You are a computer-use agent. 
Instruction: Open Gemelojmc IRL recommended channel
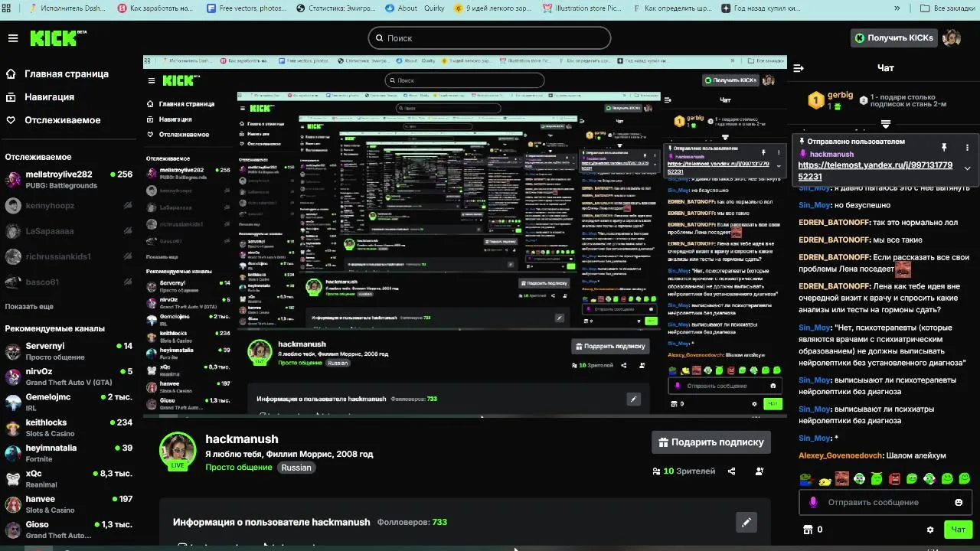(x=69, y=403)
